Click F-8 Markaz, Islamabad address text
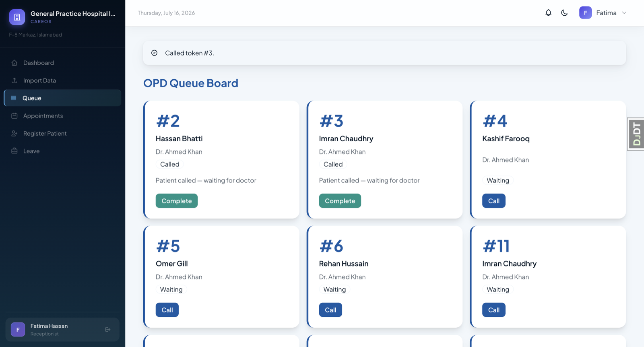This screenshot has width=644, height=347. tap(35, 35)
